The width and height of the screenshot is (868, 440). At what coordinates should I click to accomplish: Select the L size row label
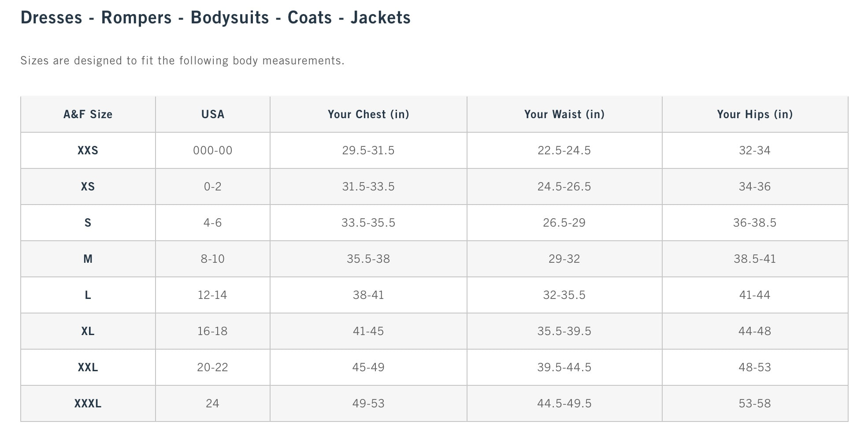(88, 295)
